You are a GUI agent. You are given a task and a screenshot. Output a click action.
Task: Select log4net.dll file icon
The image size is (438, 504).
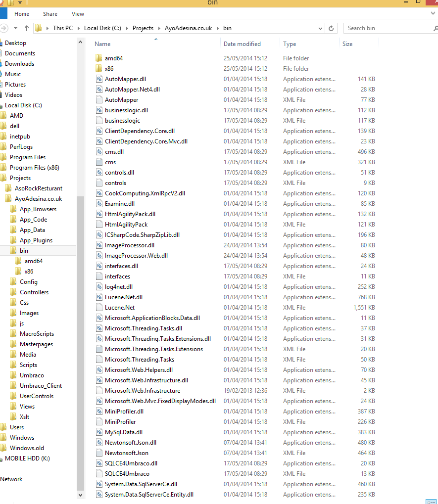[99, 287]
